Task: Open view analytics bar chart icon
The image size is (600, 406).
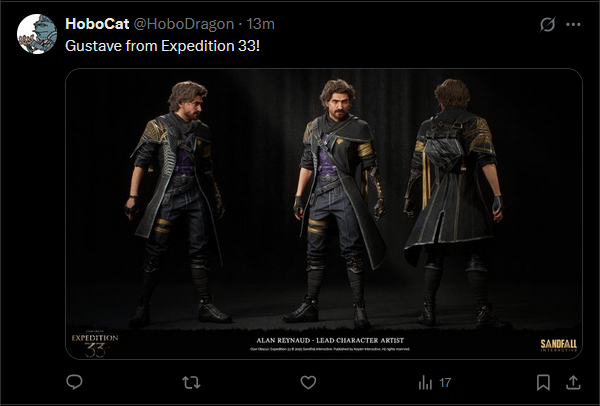Action: [x=425, y=382]
